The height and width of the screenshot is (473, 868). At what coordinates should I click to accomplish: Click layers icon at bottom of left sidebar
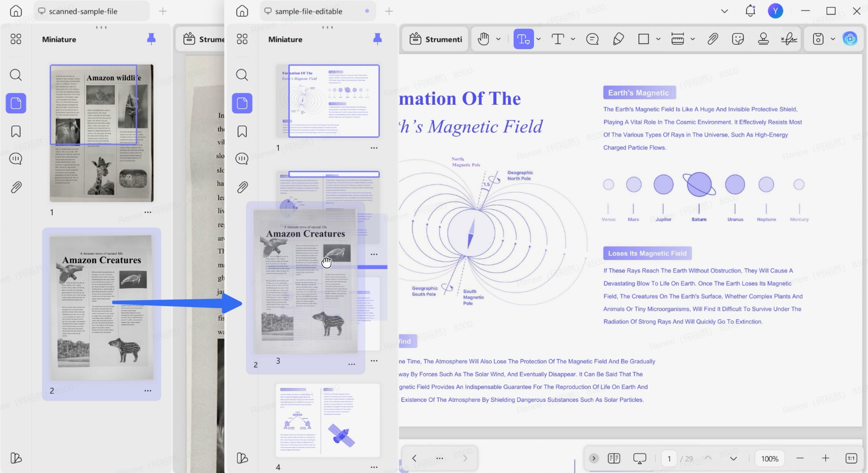point(16,458)
